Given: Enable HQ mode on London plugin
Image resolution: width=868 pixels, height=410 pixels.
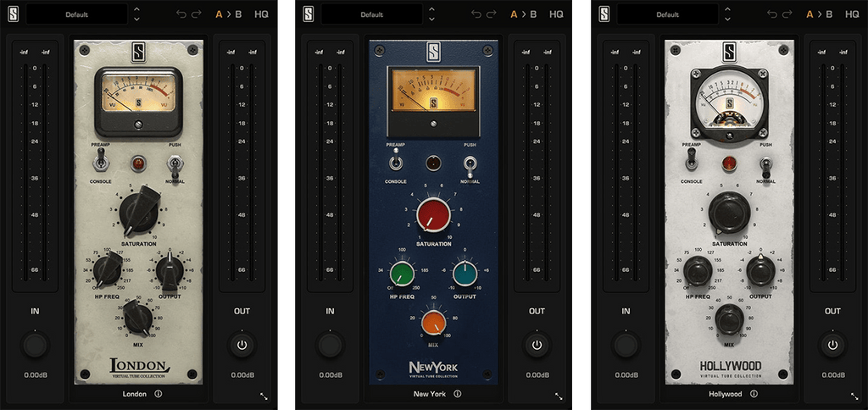Looking at the screenshot, I should pos(262,14).
